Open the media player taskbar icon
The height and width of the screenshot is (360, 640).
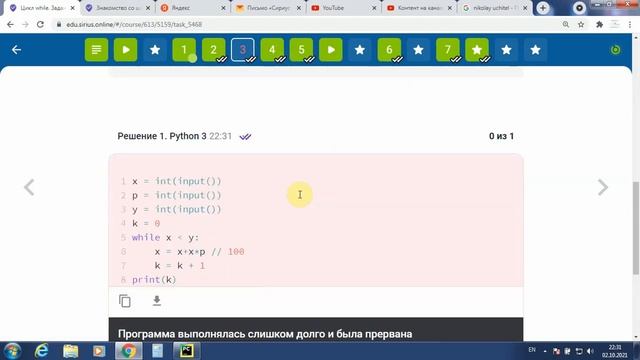99,351
